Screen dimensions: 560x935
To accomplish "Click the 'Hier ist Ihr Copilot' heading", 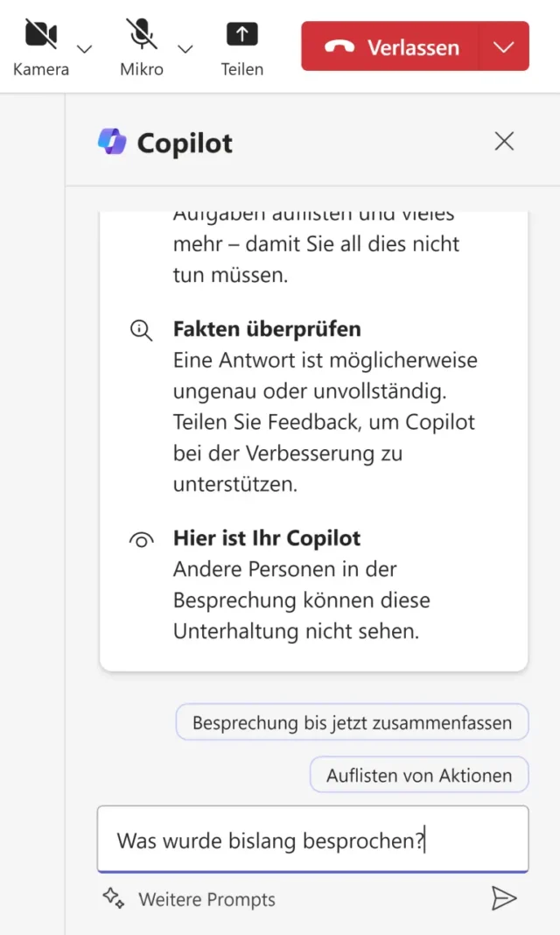I will click(267, 538).
